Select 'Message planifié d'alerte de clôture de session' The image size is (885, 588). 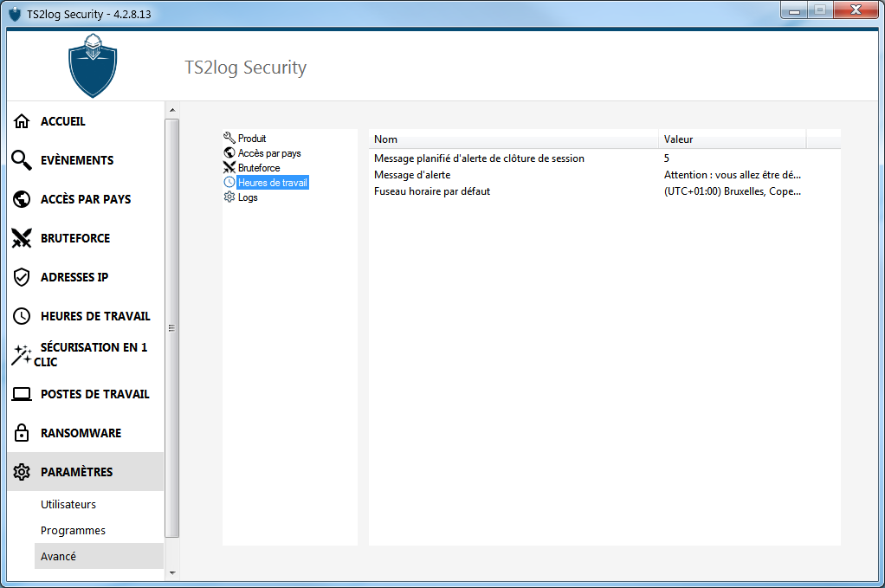[479, 158]
